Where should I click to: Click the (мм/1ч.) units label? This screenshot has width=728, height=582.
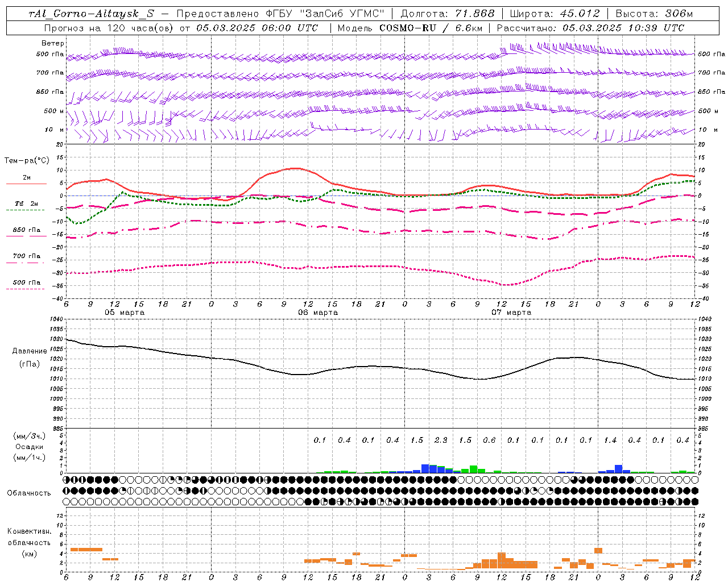click(x=29, y=458)
